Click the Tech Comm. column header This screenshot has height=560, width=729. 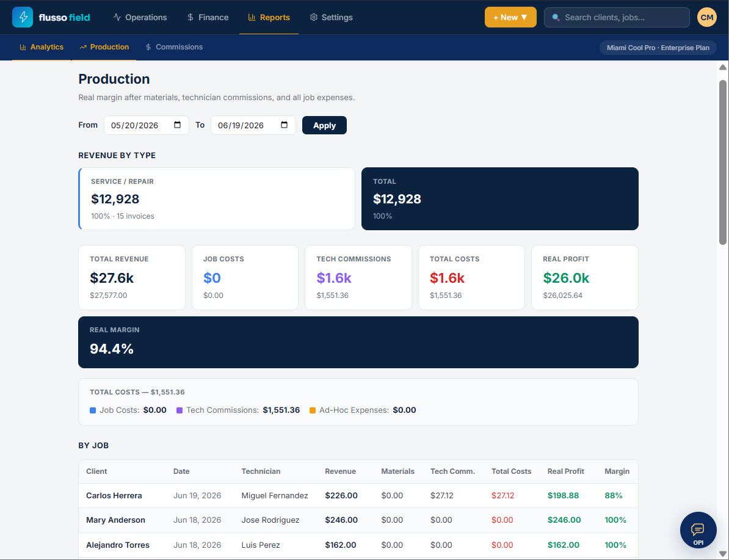click(452, 471)
